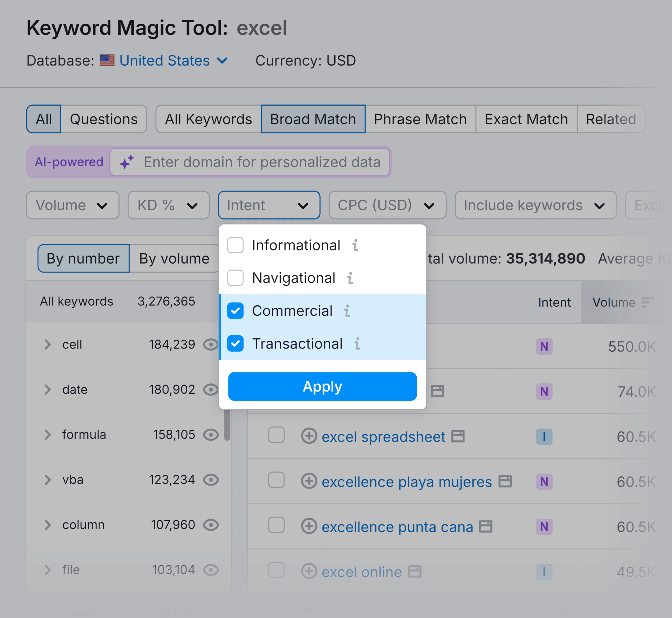This screenshot has width=672, height=618.
Task: Toggle visibility eye for cell group
Action: tap(211, 344)
